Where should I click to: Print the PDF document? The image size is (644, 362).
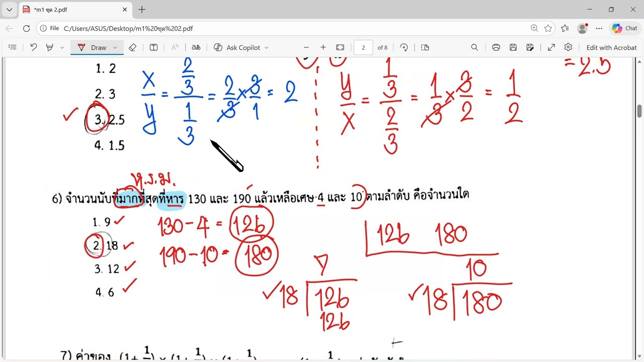click(496, 47)
